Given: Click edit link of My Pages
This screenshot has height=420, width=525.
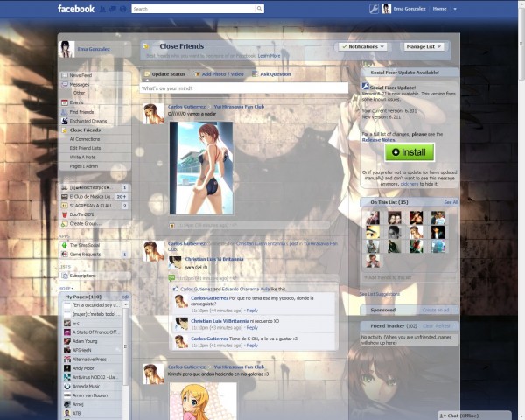Looking at the screenshot, I should click(x=125, y=297).
